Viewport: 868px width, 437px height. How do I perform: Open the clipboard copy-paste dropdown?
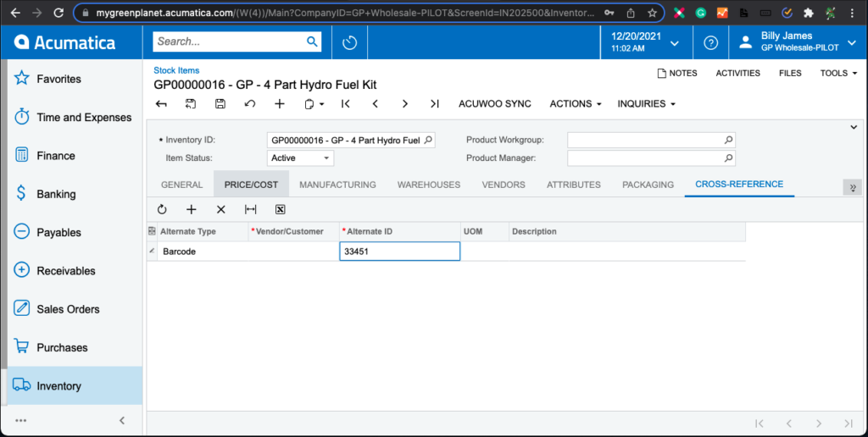pyautogui.click(x=314, y=104)
